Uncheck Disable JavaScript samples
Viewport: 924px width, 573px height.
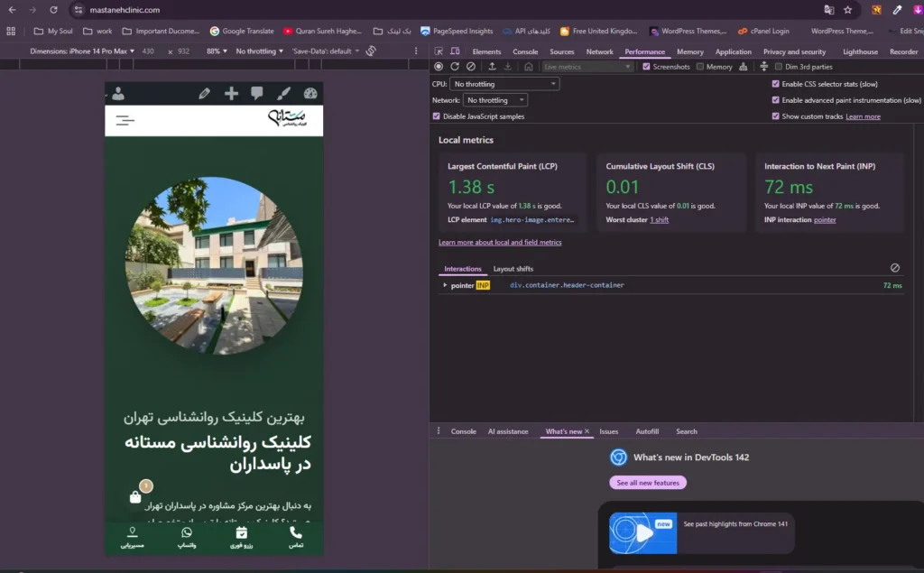pyautogui.click(x=437, y=116)
